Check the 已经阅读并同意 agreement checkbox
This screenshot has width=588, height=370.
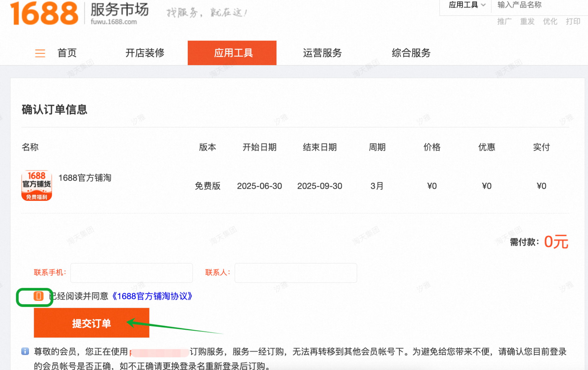pyautogui.click(x=38, y=296)
